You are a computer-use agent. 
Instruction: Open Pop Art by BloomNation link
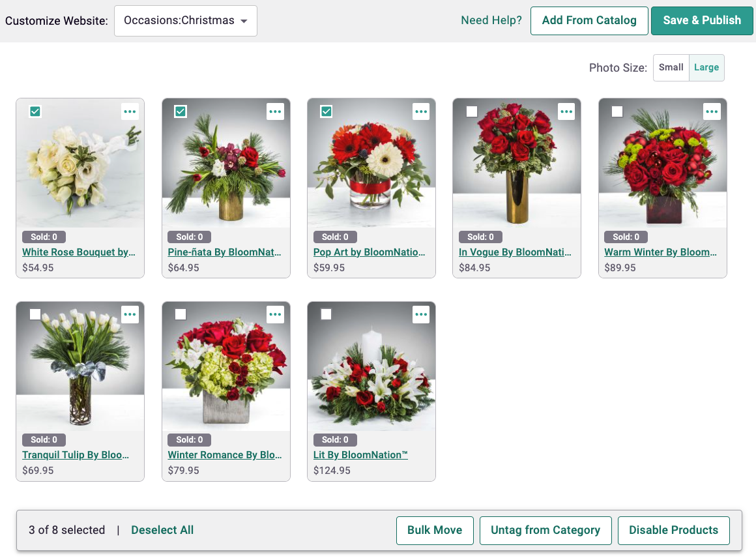coord(370,252)
